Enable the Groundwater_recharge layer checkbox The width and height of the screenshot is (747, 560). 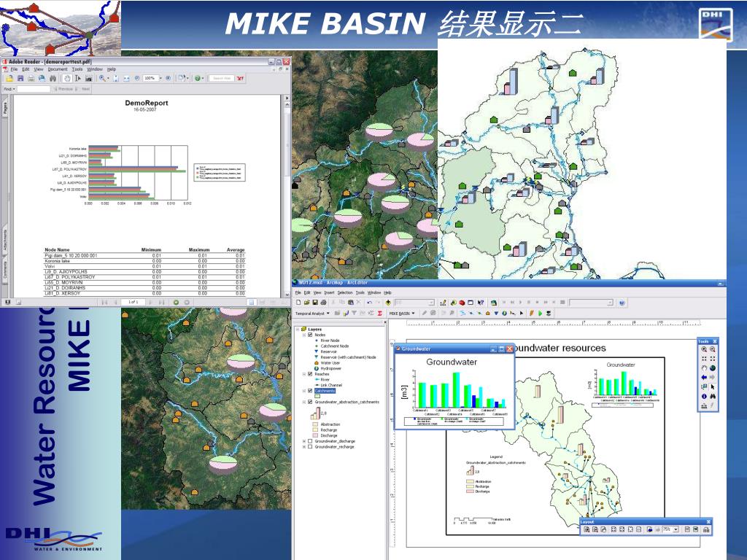(310, 447)
